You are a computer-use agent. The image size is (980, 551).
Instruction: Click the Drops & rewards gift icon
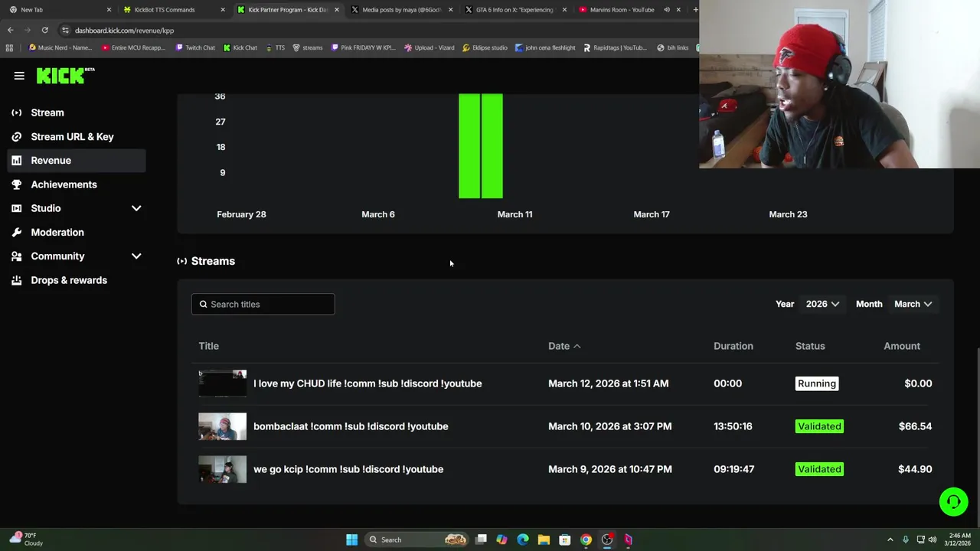pos(17,280)
